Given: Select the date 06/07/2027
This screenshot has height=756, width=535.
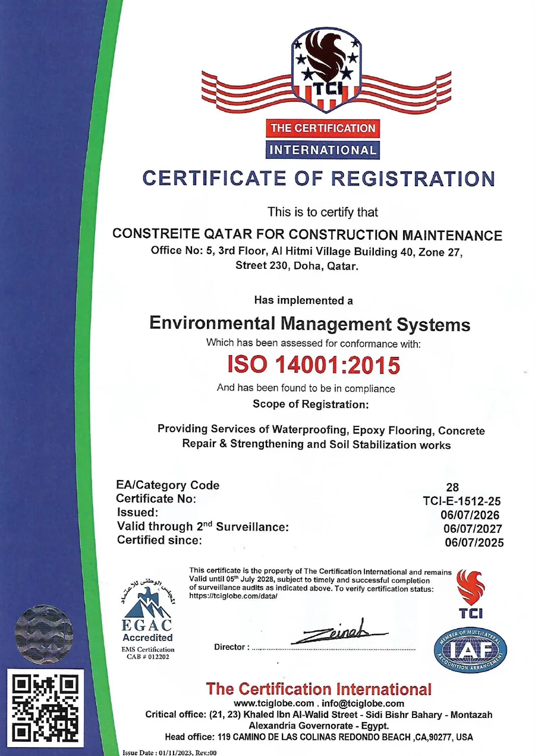Looking at the screenshot, I should 473,529.
